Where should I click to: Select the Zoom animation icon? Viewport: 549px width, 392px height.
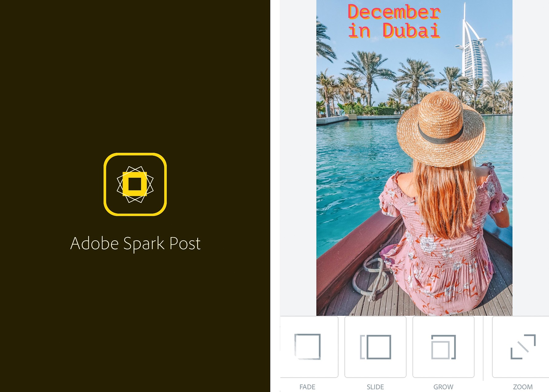(523, 347)
